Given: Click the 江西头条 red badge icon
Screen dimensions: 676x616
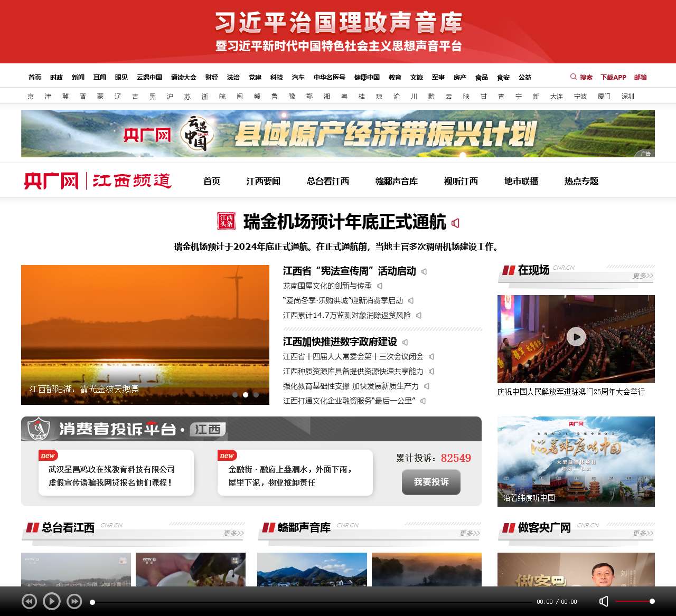Looking at the screenshot, I should coord(226,221).
